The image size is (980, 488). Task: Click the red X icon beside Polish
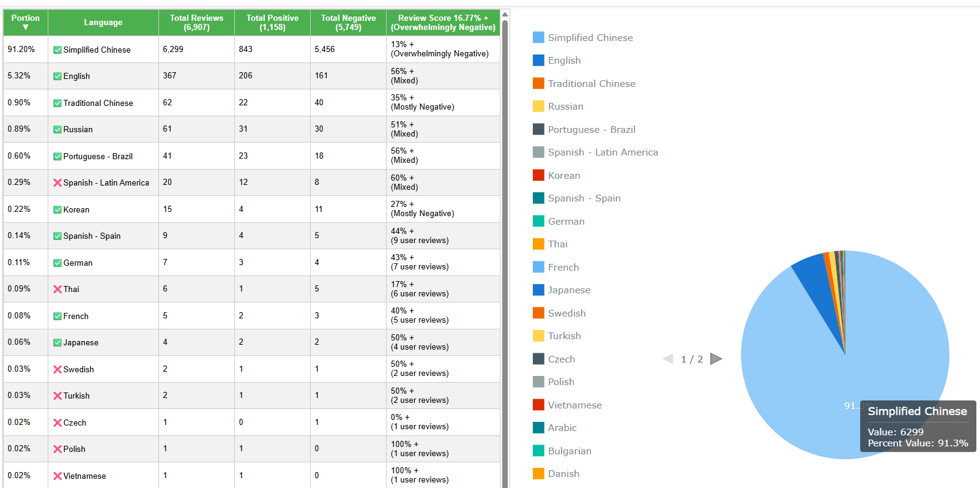[x=58, y=449]
